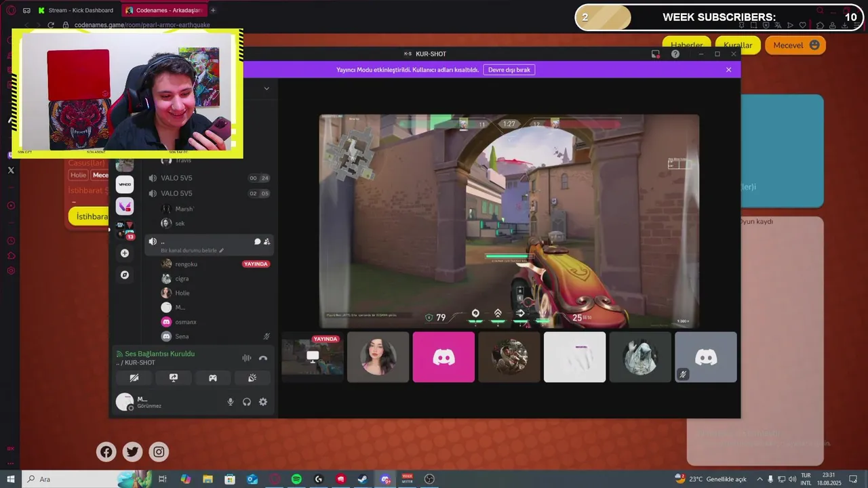This screenshot has width=868, height=488.
Task: Switch to the Codenames browser tab
Action: 164,10
